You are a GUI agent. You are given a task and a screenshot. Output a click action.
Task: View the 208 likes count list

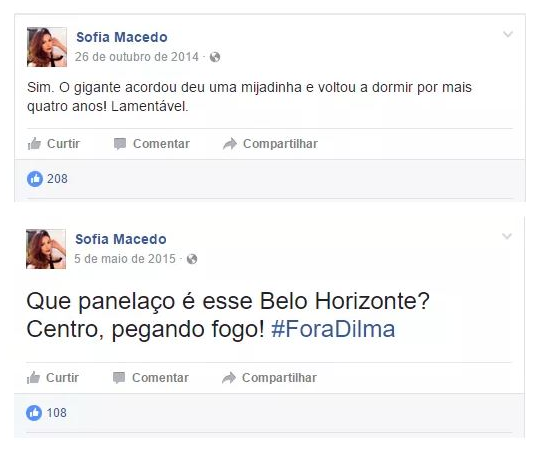tap(57, 179)
